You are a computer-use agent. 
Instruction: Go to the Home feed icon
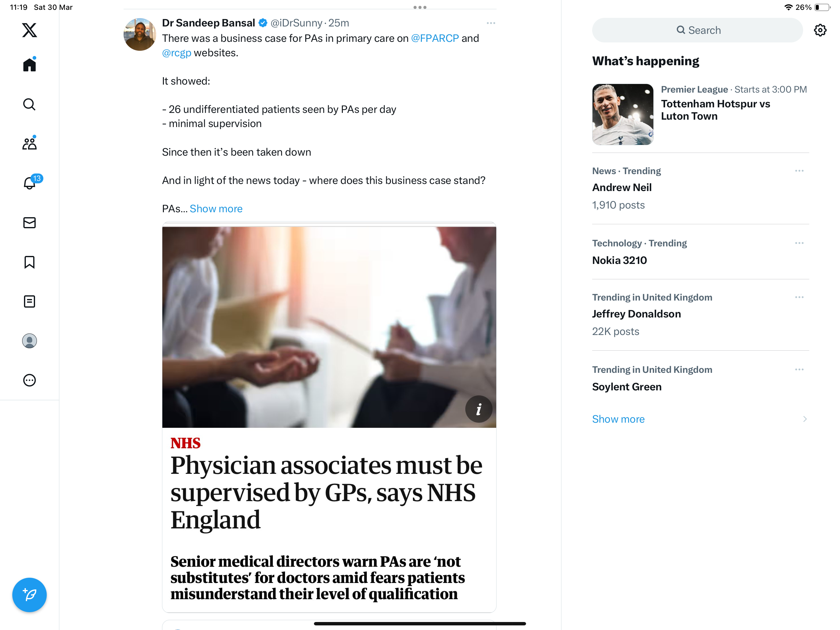[29, 64]
